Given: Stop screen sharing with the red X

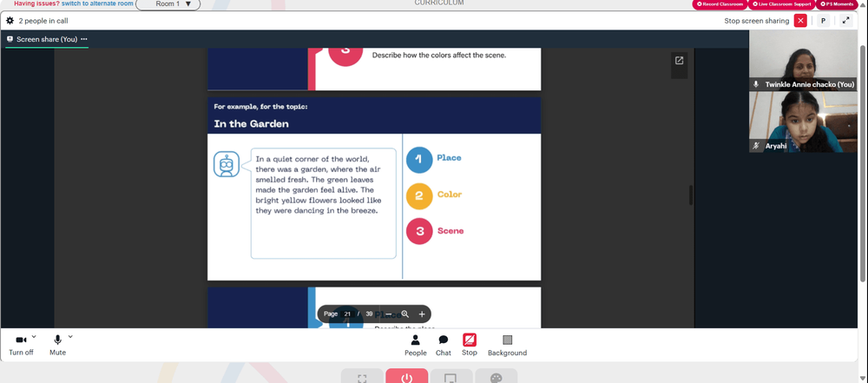Looking at the screenshot, I should coord(800,21).
